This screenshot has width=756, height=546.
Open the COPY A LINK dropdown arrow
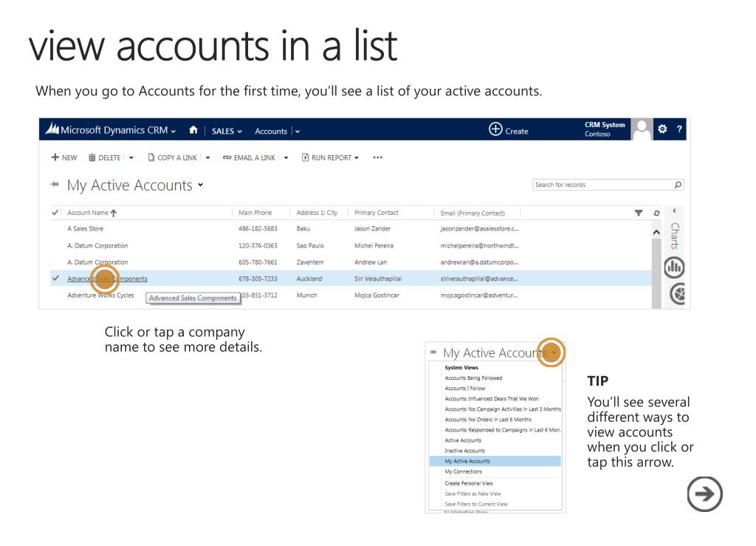207,157
